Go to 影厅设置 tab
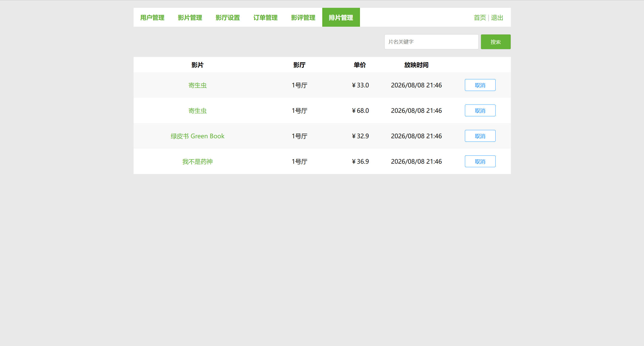This screenshot has width=644, height=346. click(x=228, y=17)
